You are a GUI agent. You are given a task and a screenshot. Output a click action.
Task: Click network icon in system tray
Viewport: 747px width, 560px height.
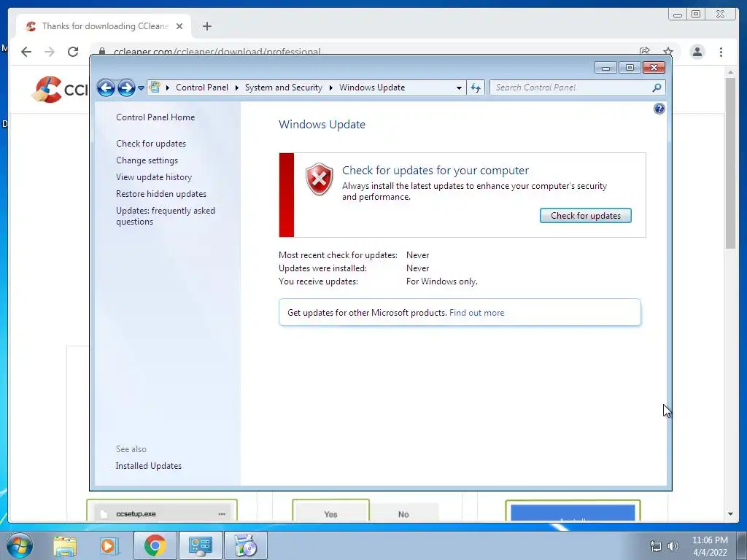click(656, 546)
